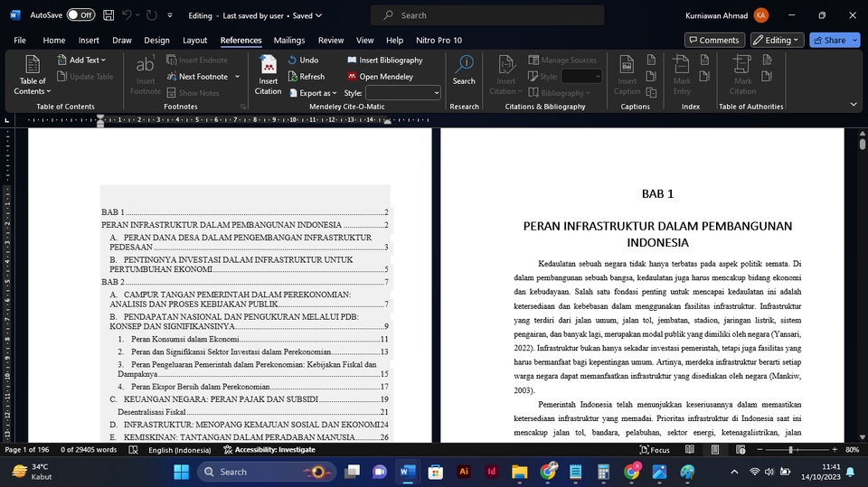The width and height of the screenshot is (868, 487).
Task: Open spelling and grammar check status icon
Action: [x=134, y=450]
